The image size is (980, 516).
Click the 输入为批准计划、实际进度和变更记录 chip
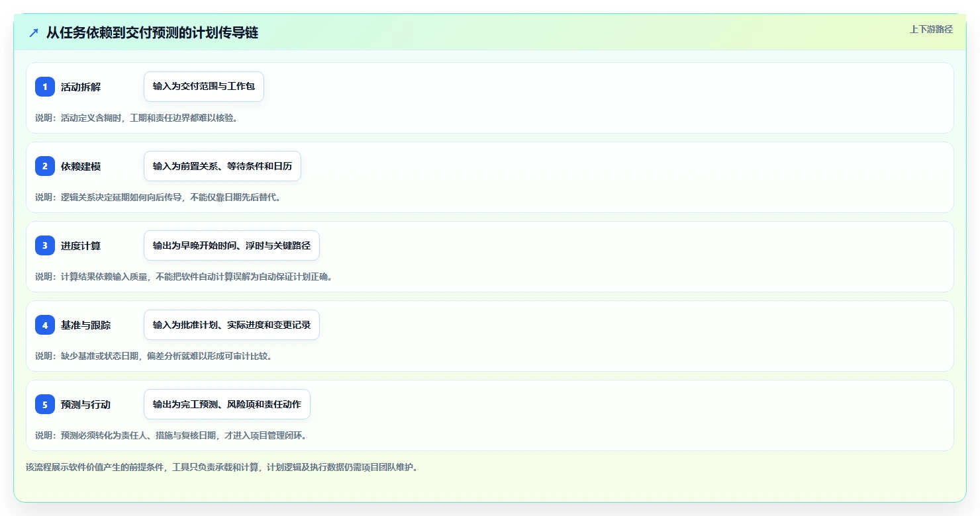click(232, 325)
